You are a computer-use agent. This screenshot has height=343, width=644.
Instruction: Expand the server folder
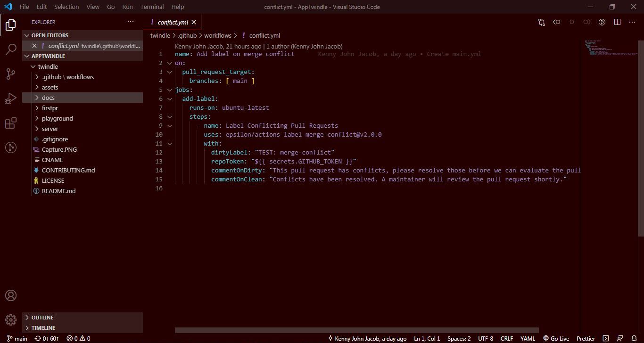click(x=83, y=129)
